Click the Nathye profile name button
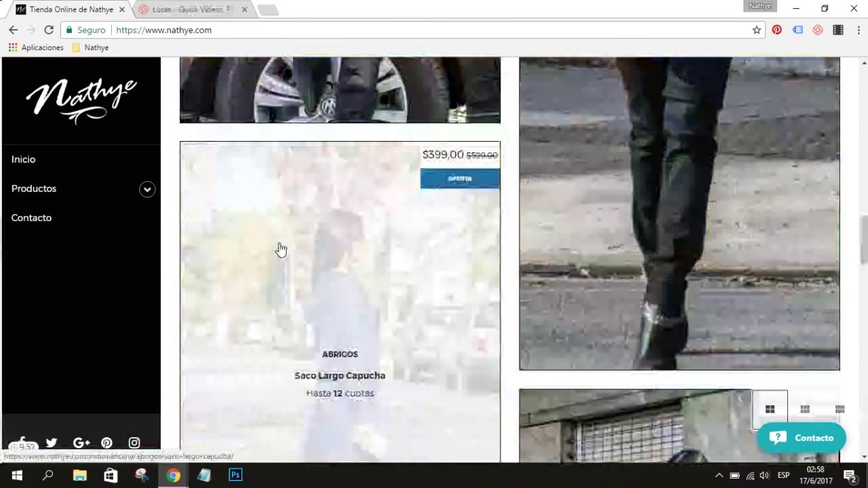868x488 pixels. pos(760,6)
